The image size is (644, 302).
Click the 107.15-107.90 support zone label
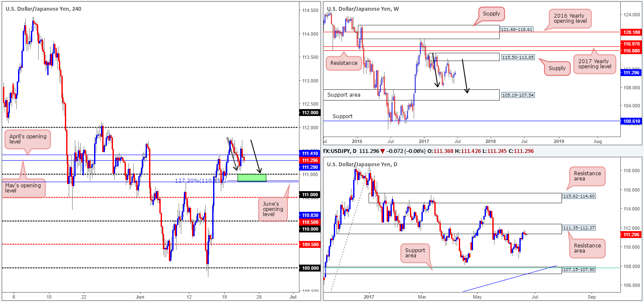pos(578,270)
